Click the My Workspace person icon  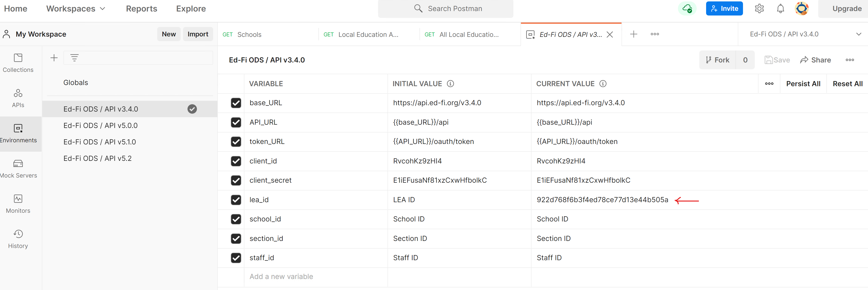click(6, 34)
